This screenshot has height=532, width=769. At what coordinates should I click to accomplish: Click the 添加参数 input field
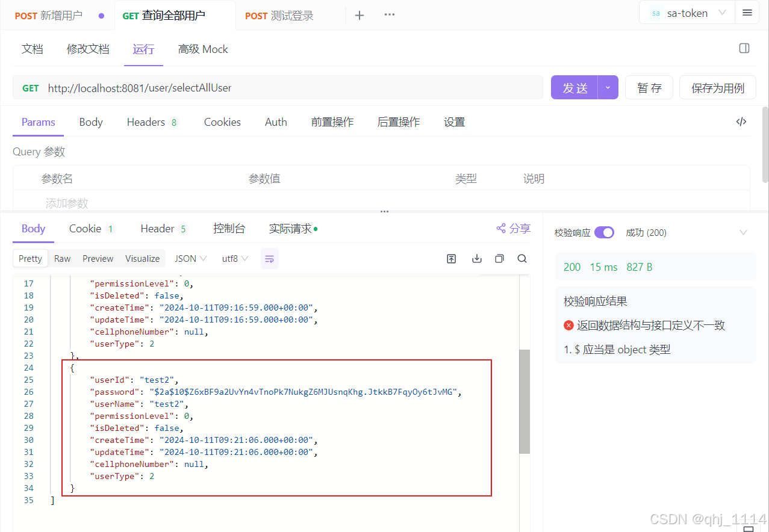tap(67, 203)
